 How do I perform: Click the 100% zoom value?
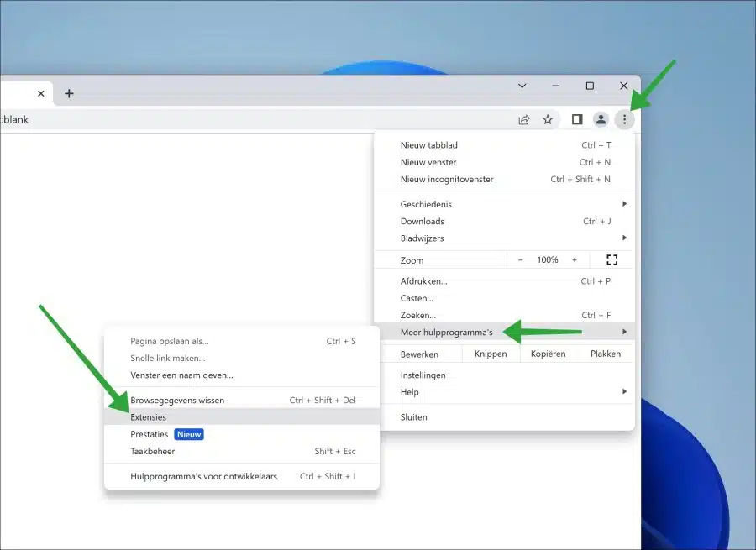click(547, 259)
